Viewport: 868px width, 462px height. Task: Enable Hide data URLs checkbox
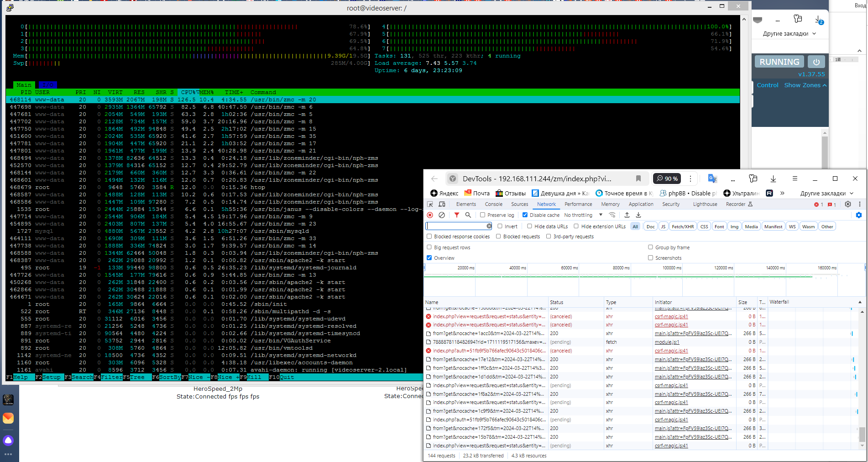[x=529, y=226]
